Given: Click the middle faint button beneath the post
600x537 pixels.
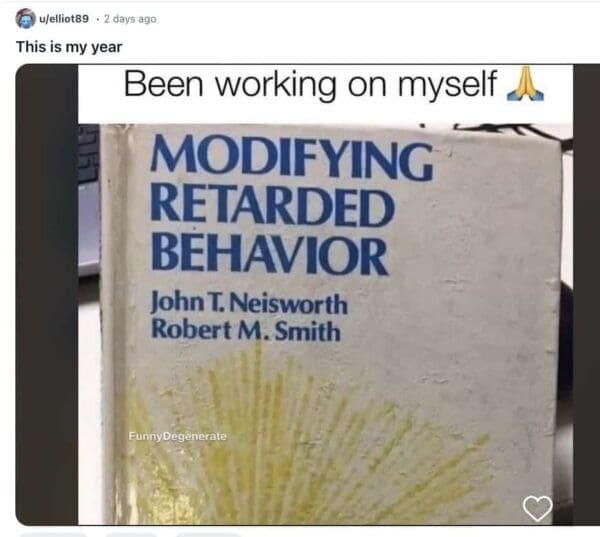Looking at the screenshot, I should pos(131,534).
